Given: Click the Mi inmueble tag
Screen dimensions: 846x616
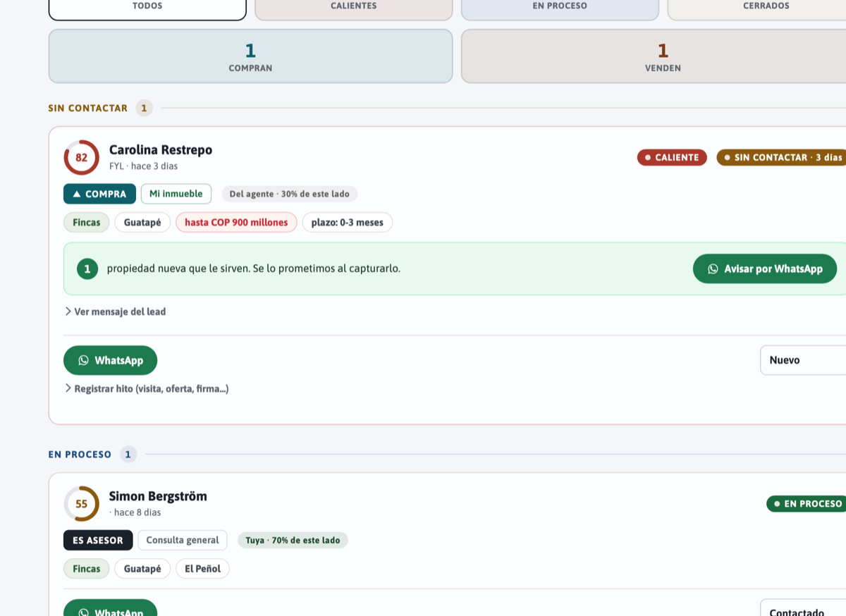Looking at the screenshot, I should pyautogui.click(x=176, y=194).
